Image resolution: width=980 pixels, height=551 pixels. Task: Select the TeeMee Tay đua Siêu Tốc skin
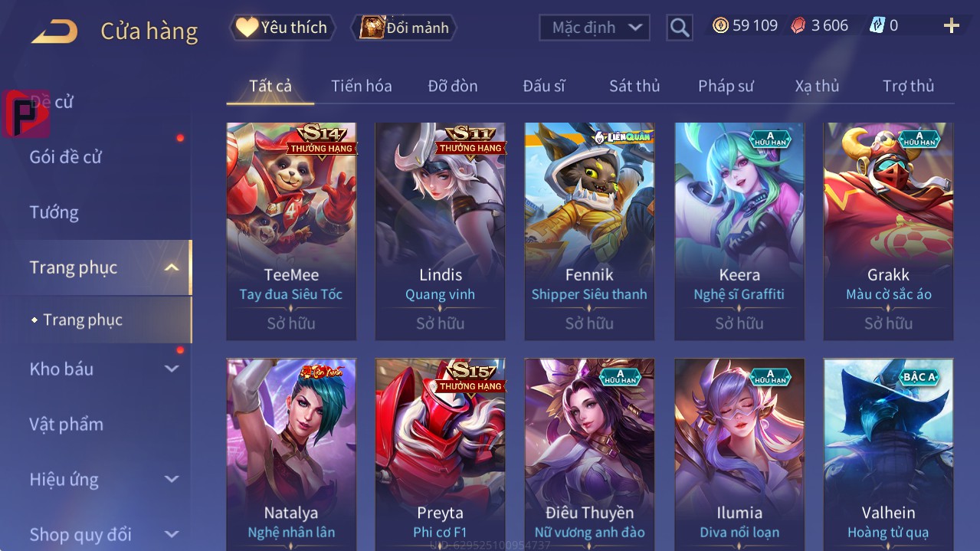291,231
